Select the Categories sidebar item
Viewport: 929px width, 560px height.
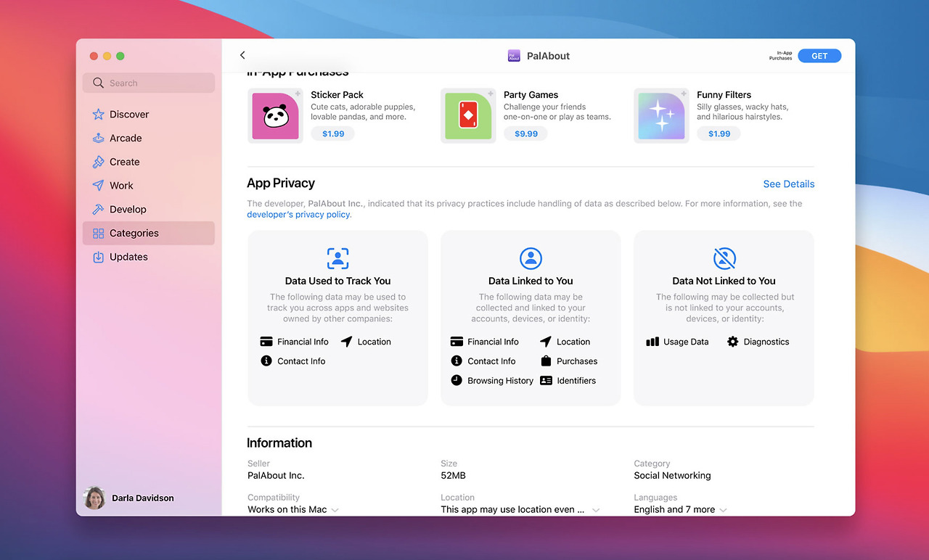coord(149,234)
